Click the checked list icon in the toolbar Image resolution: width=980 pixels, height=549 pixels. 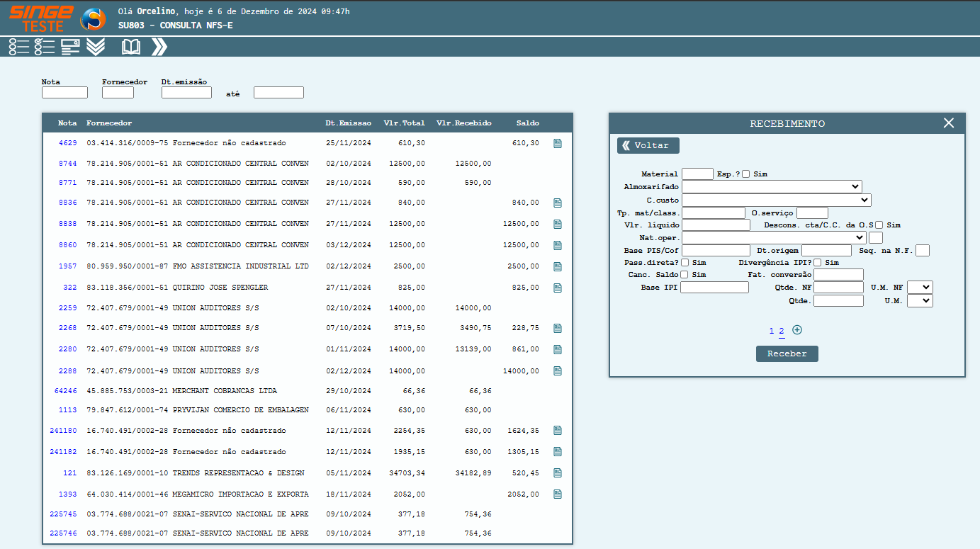point(45,47)
